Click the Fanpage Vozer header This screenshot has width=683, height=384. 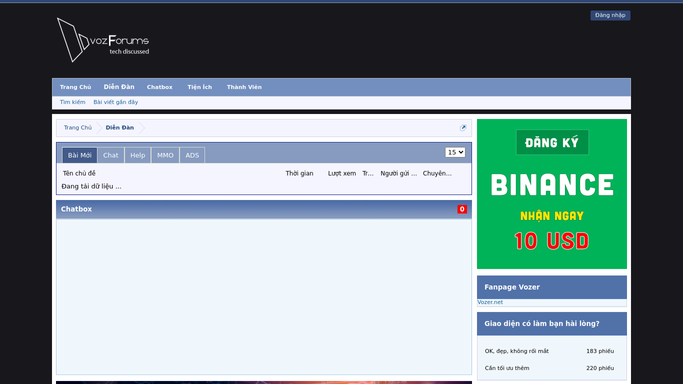pyautogui.click(x=552, y=287)
